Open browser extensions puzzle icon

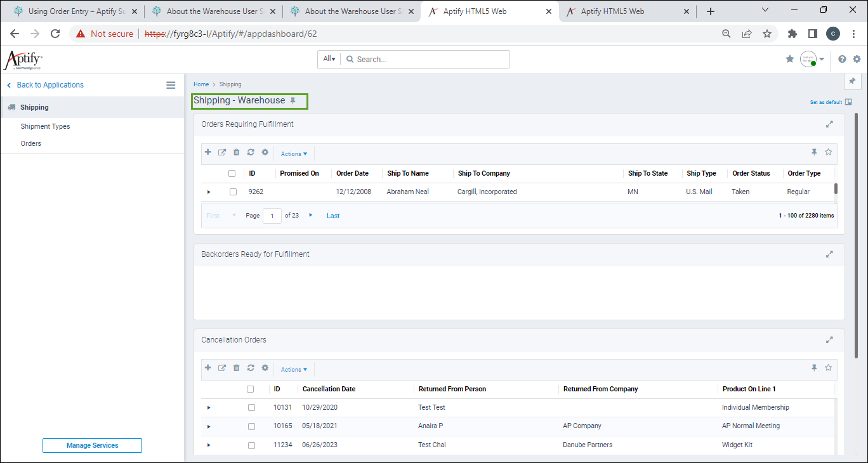792,34
